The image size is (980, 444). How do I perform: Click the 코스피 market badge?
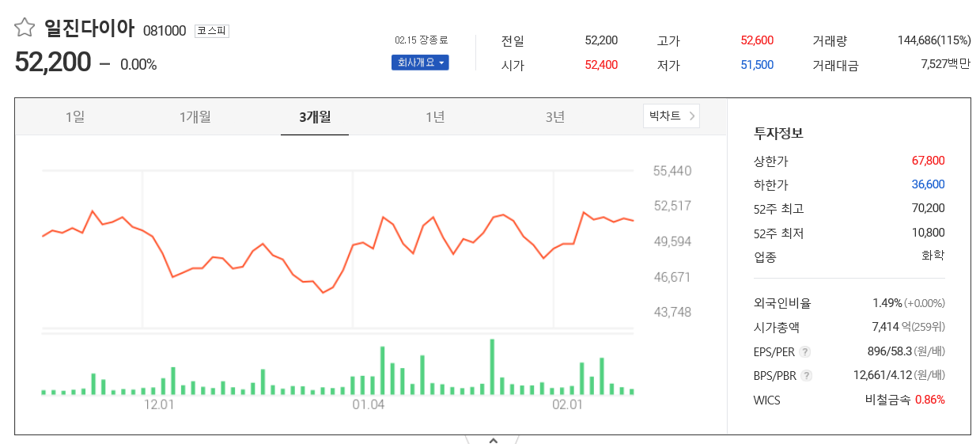(x=212, y=31)
